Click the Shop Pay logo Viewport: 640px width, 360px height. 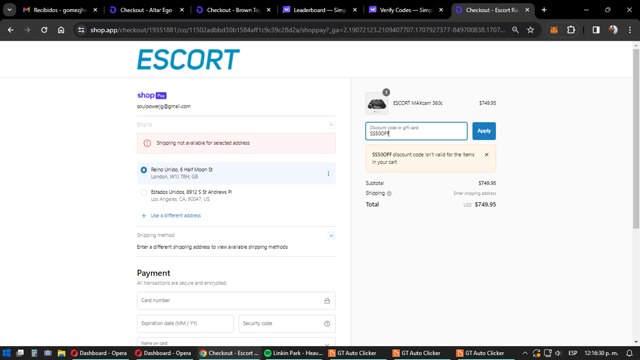152,95
